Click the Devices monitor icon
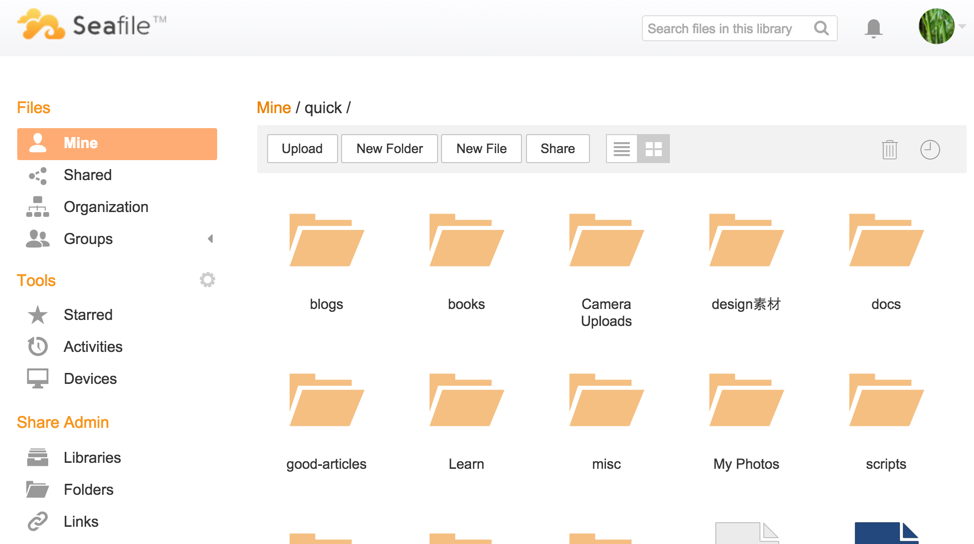 pos(38,378)
